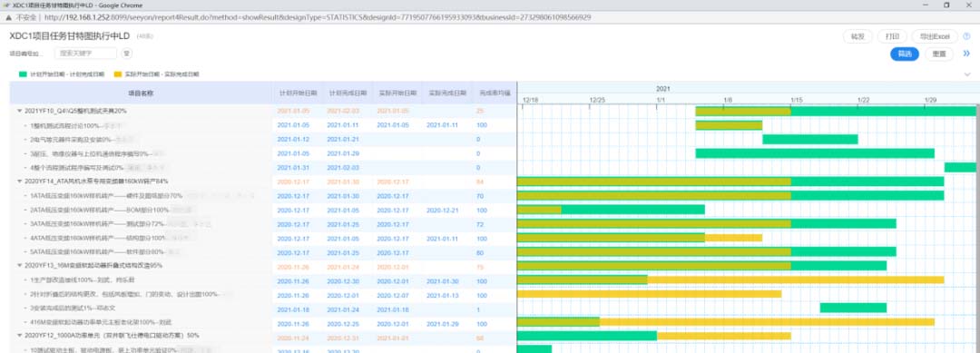Open the help question-mark icon
The width and height of the screenshot is (980, 353).
(x=966, y=36)
